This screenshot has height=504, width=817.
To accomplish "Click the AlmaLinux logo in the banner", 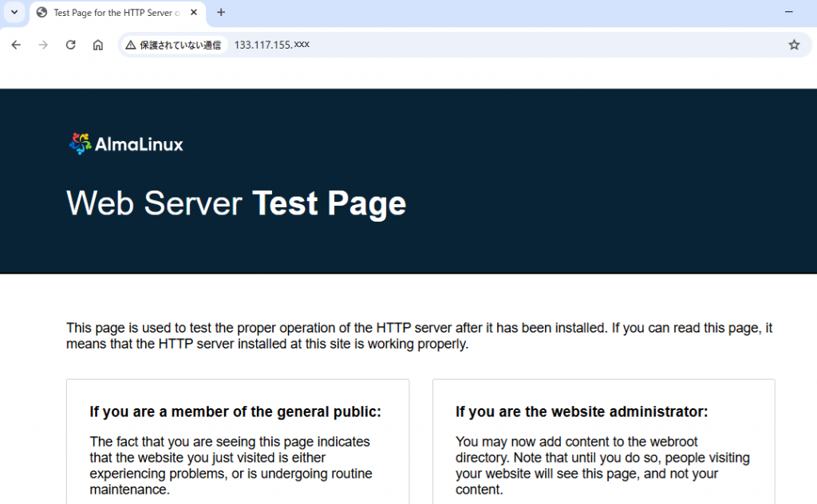I will [x=126, y=144].
